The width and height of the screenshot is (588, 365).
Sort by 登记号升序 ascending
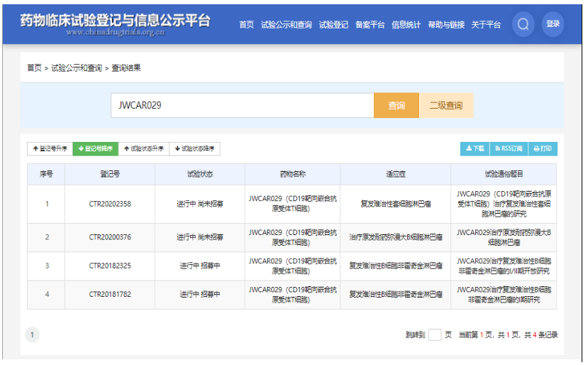[50, 148]
